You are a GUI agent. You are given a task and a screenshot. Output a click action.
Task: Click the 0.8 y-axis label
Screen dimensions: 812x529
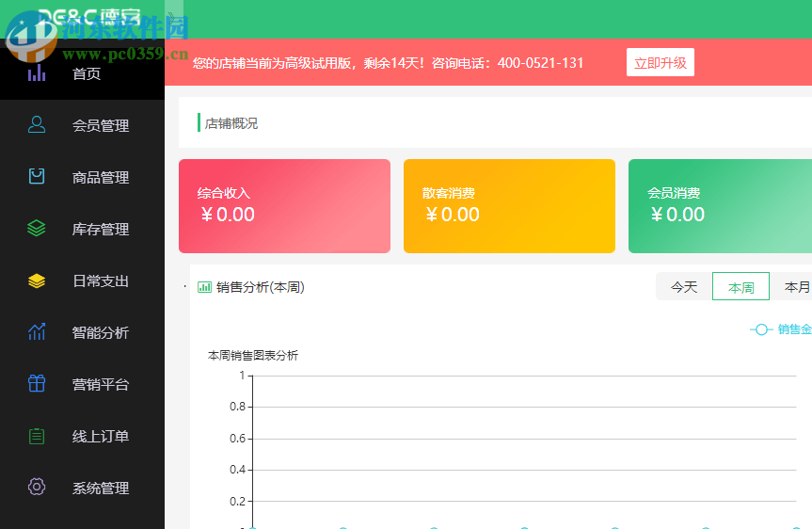pos(238,407)
